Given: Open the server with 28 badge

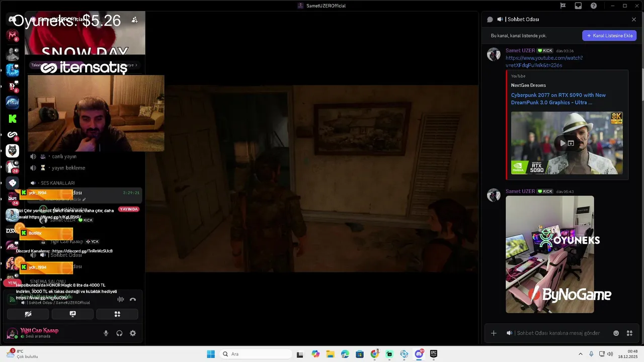Looking at the screenshot, I should (13, 167).
